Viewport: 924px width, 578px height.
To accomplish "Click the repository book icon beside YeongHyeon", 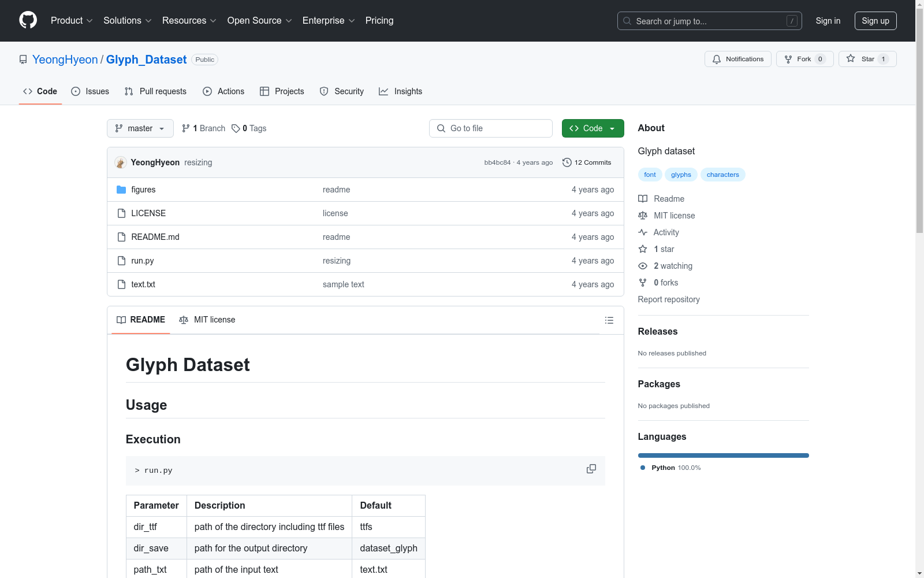I will [23, 60].
